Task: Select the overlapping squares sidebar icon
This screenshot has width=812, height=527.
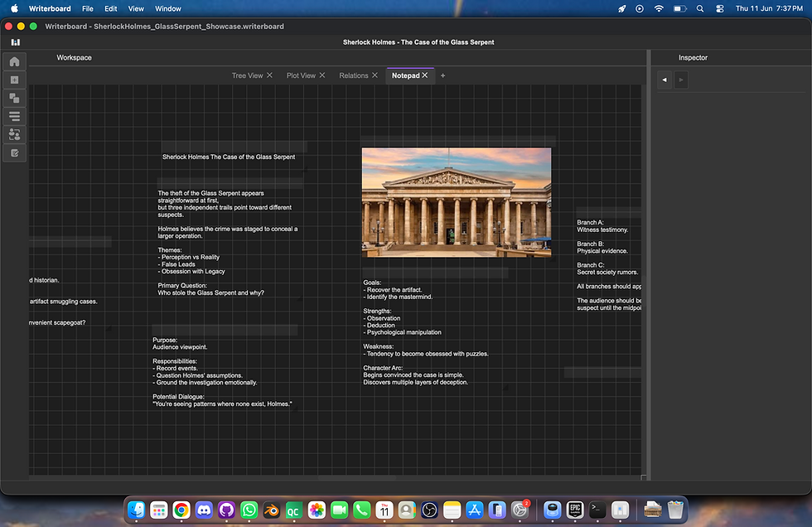Action: click(15, 98)
